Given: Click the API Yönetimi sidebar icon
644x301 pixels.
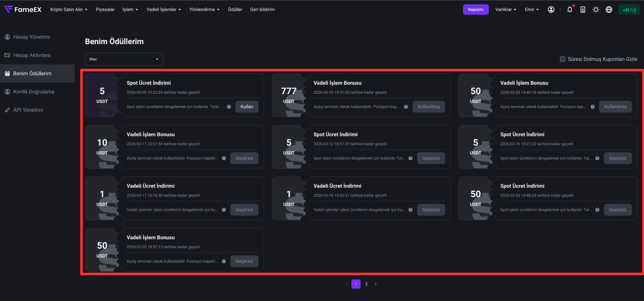Looking at the screenshot, I should pos(7,110).
